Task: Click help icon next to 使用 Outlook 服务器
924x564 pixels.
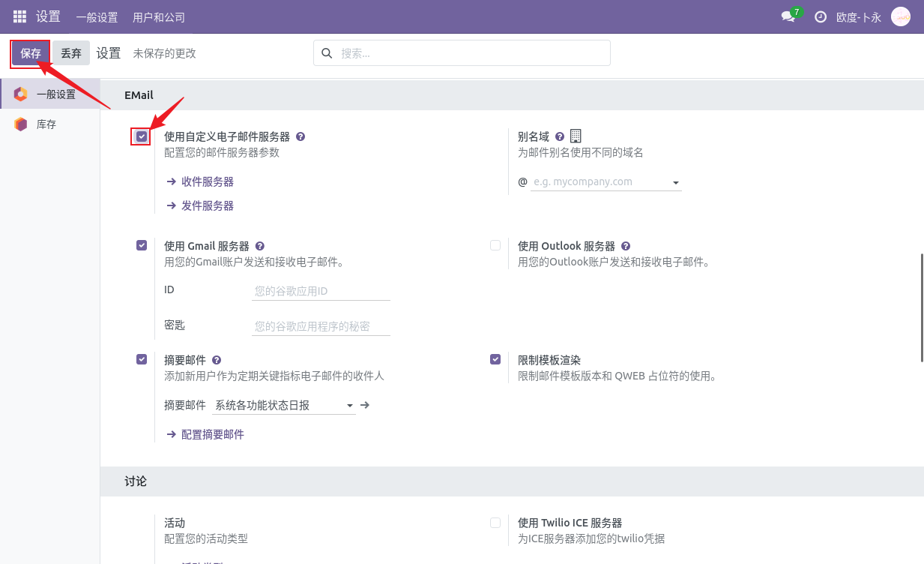Action: (x=626, y=246)
